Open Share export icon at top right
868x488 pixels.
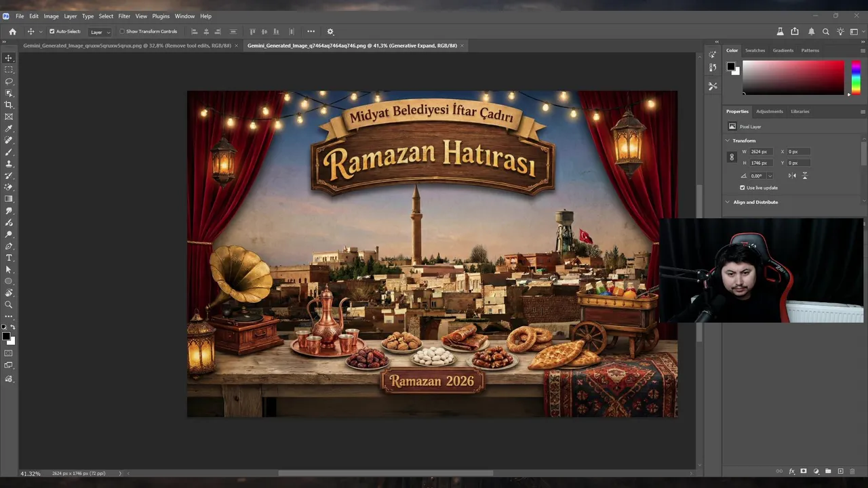coord(795,31)
